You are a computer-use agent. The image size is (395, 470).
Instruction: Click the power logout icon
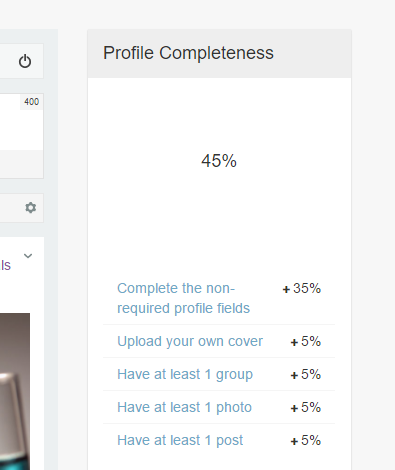(x=25, y=61)
